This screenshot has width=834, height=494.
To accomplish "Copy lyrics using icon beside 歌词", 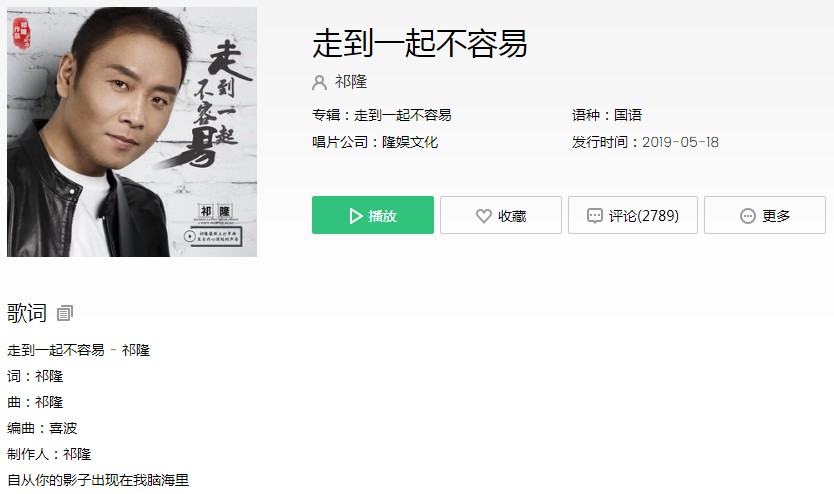I will 65,313.
